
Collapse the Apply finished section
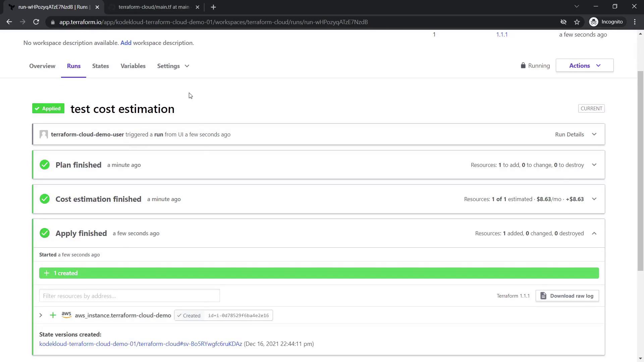[594, 233]
